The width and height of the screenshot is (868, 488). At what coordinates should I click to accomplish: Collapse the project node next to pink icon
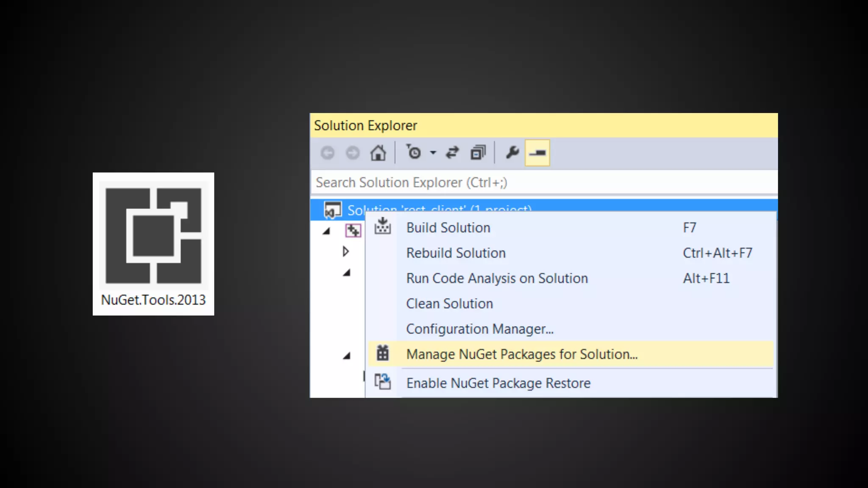click(x=326, y=231)
